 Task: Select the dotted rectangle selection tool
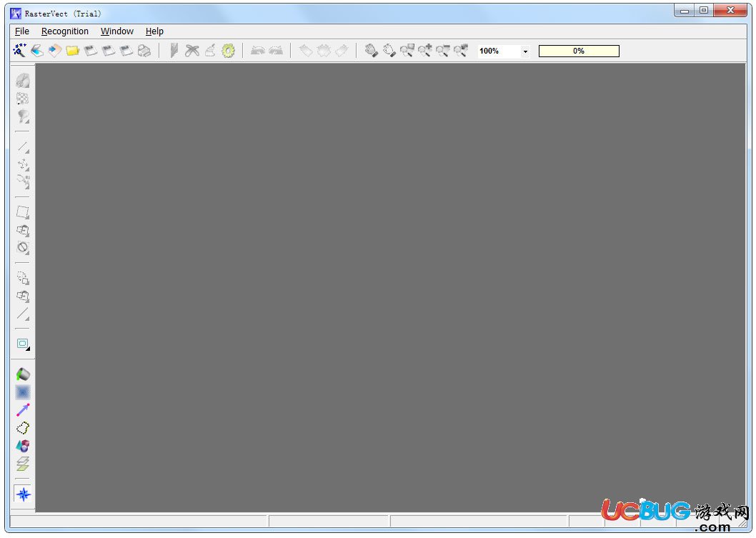(23, 212)
